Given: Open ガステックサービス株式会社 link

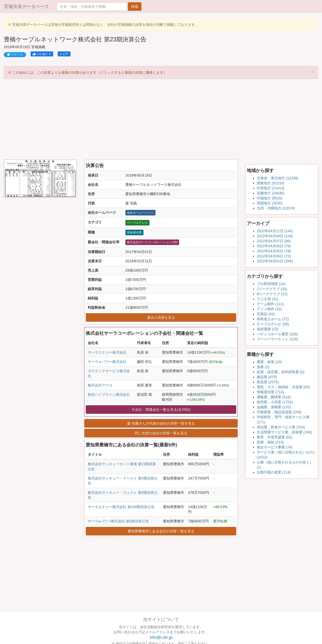Looking at the screenshot, I should click(x=109, y=373).
